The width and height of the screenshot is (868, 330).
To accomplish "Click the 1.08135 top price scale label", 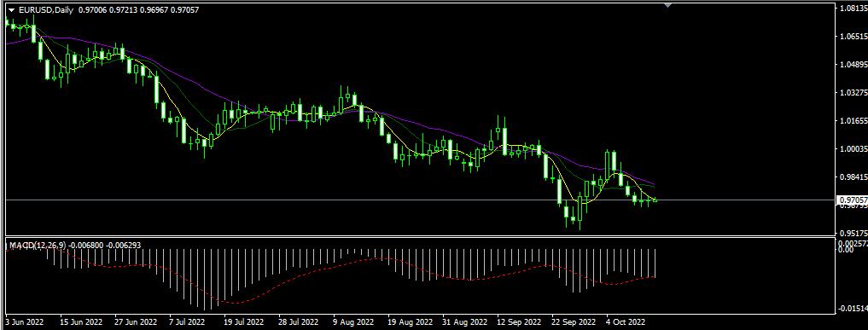I will (851, 9).
